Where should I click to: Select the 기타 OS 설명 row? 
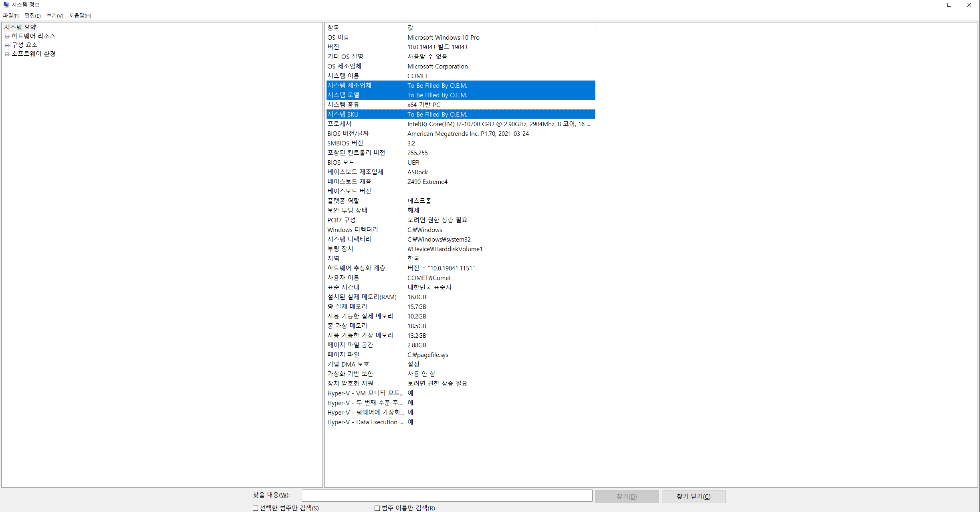click(x=461, y=56)
